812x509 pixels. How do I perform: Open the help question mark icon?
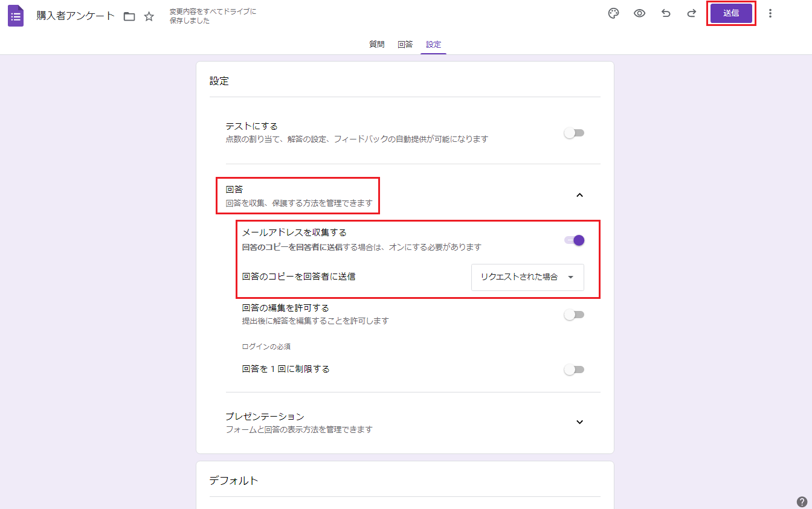pos(802,501)
